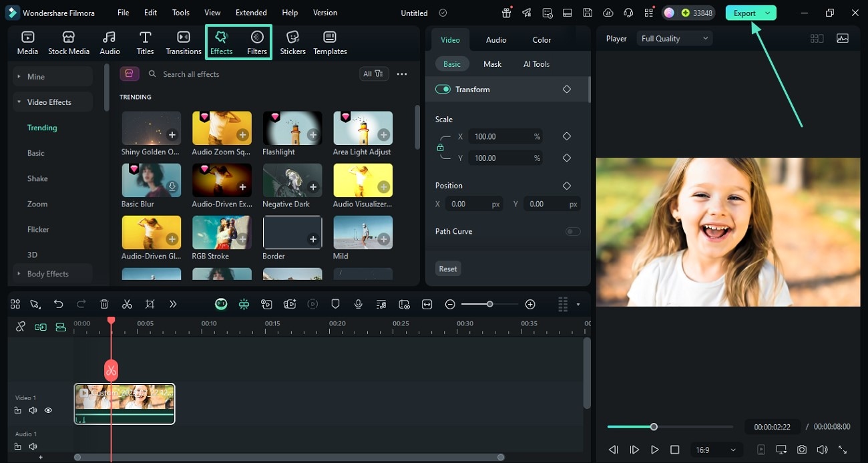868x463 pixels.
Task: Open the Titles panel
Action: pyautogui.click(x=145, y=43)
